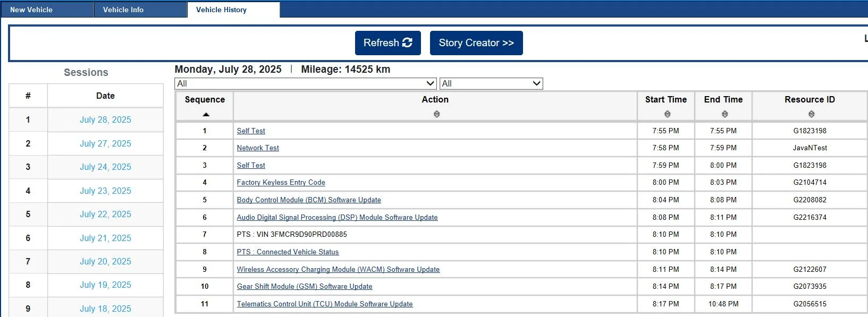Click the End Time sort icon
Viewport: 868px width, 317px height.
click(x=724, y=114)
